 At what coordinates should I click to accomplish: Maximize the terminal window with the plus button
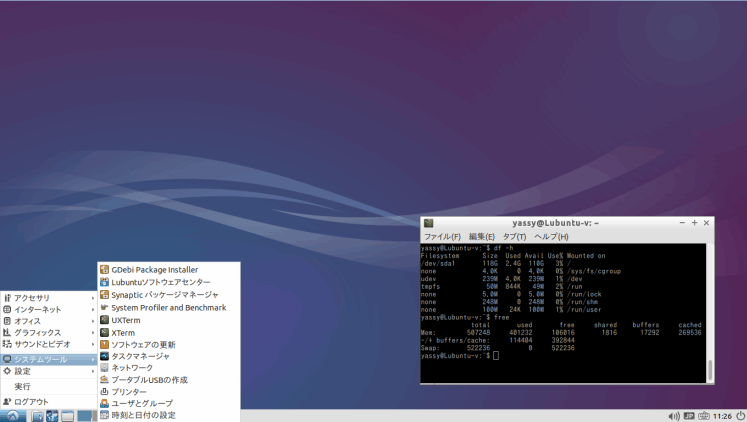[x=694, y=223]
